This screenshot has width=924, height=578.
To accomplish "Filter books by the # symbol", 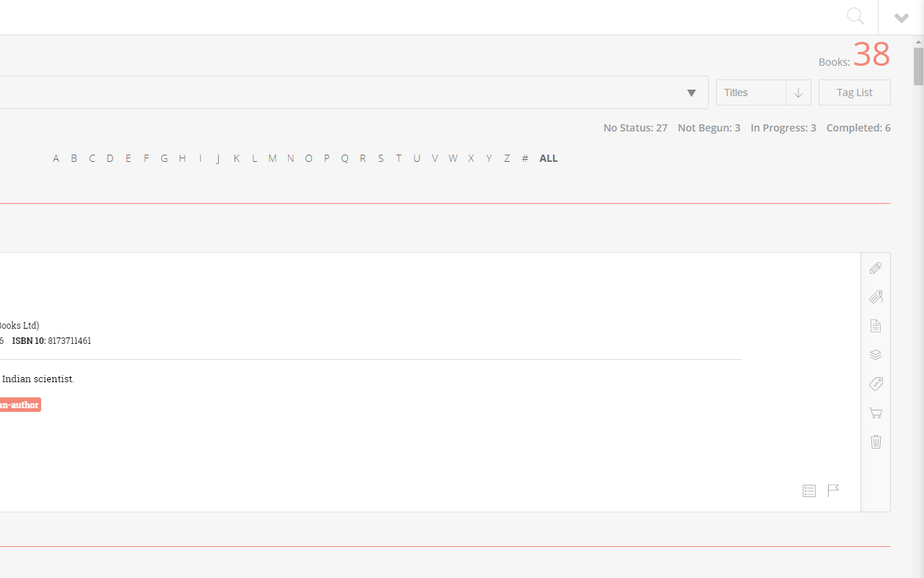I will [x=525, y=158].
